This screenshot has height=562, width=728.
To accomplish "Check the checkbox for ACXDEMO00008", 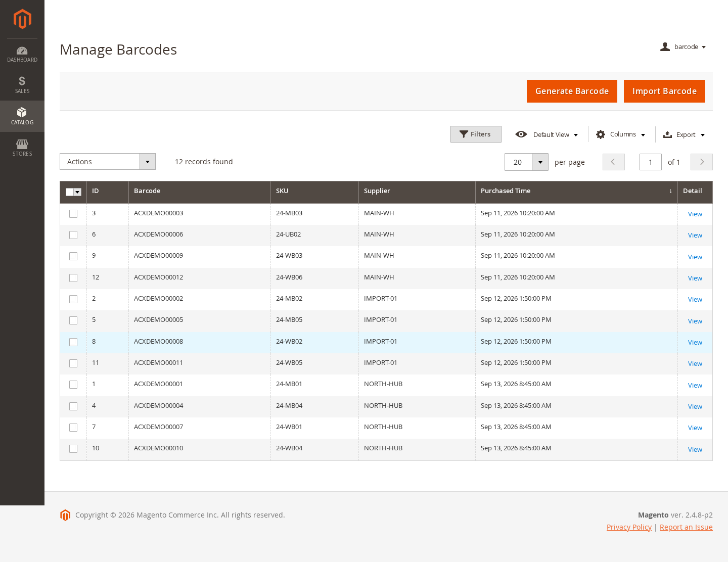I will coord(73,342).
